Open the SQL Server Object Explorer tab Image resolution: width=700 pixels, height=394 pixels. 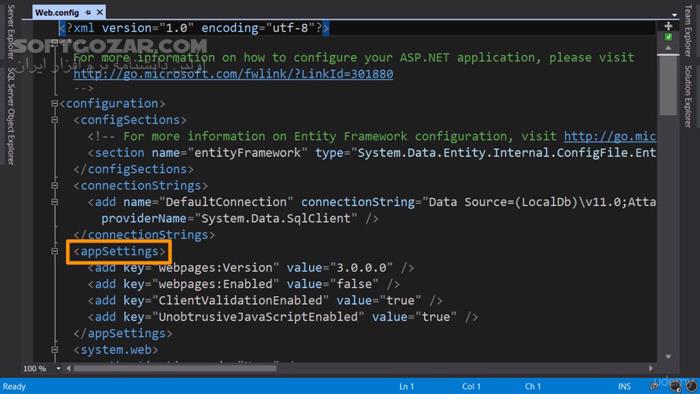pyautogui.click(x=11, y=116)
